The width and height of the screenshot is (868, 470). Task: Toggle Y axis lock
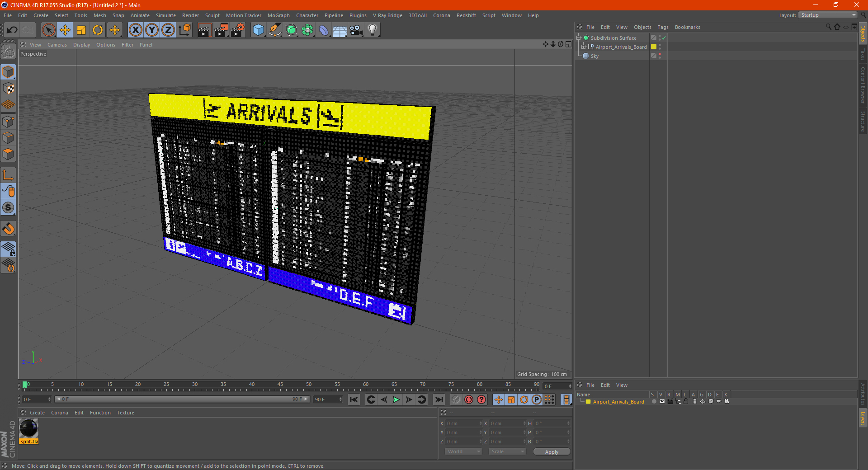152,30
